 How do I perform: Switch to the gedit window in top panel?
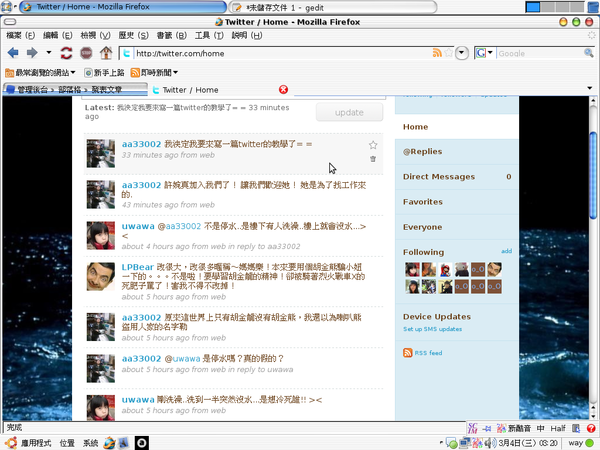(x=333, y=7)
